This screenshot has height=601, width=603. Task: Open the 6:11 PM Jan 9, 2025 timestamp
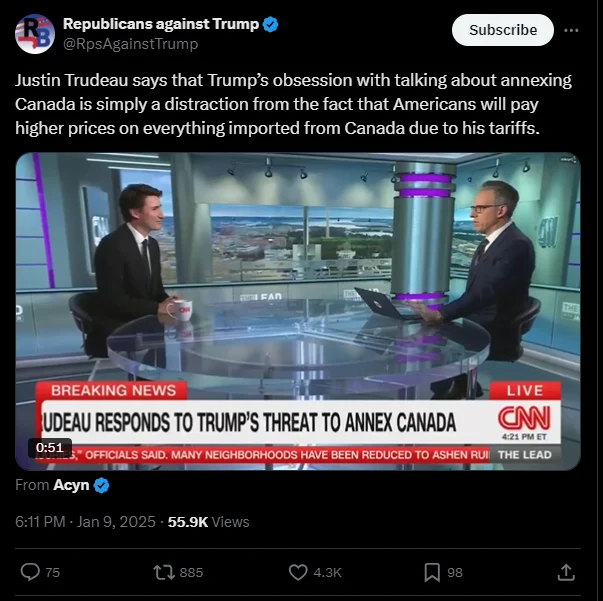[85, 522]
